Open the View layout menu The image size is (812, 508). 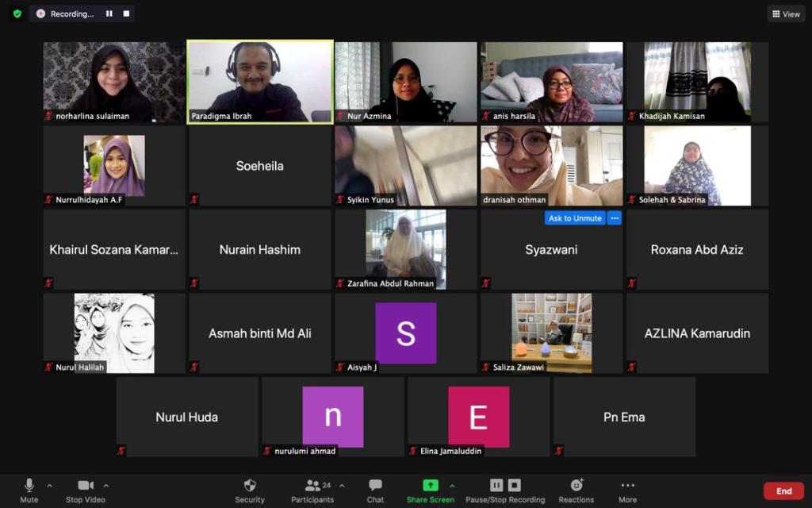click(786, 13)
